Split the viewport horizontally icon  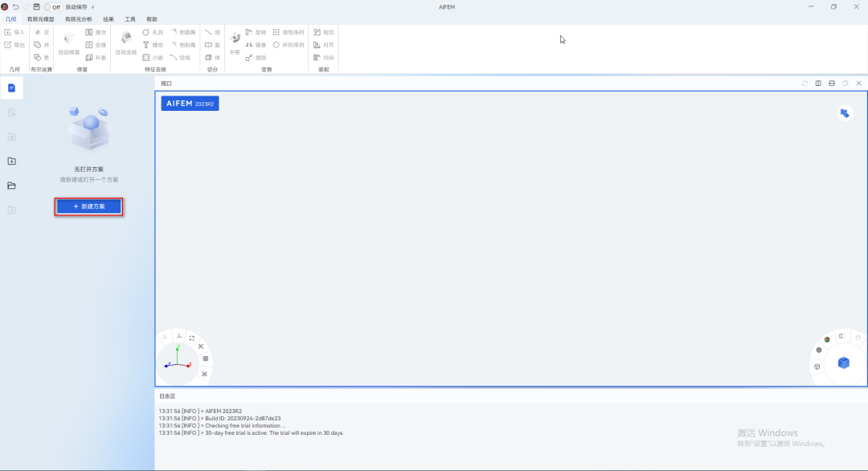pos(832,84)
